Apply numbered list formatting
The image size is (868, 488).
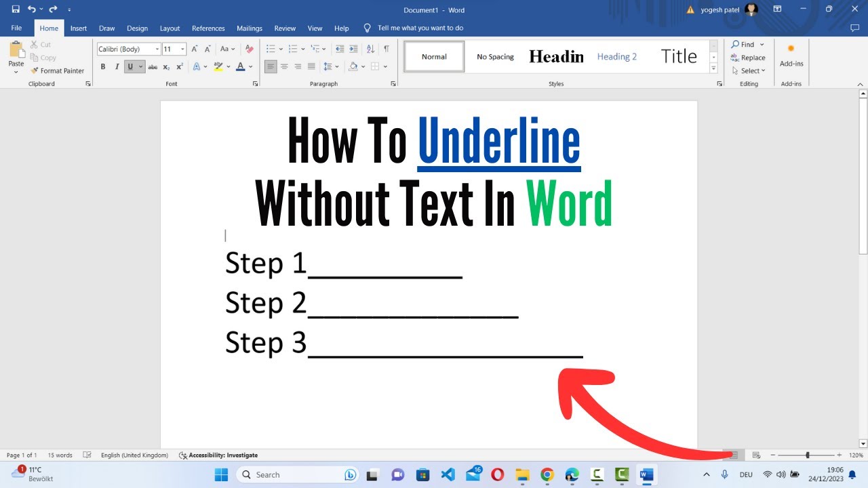pos(292,49)
